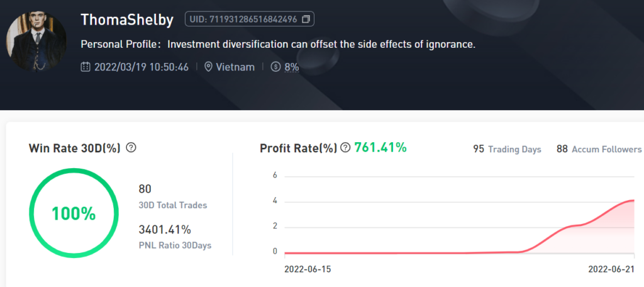Click the 761.41% profit rate value

click(x=380, y=147)
